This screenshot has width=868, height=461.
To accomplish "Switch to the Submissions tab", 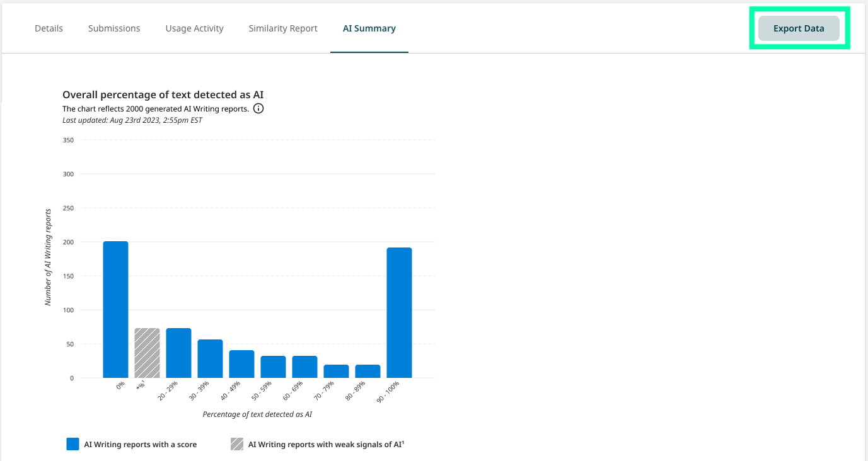I will 114,28.
